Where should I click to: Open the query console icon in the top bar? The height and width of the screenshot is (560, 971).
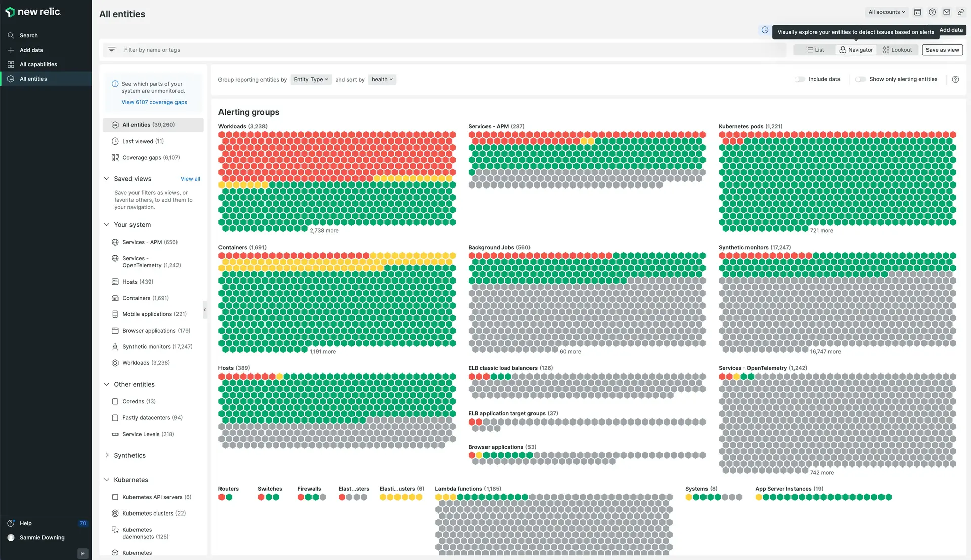(917, 12)
